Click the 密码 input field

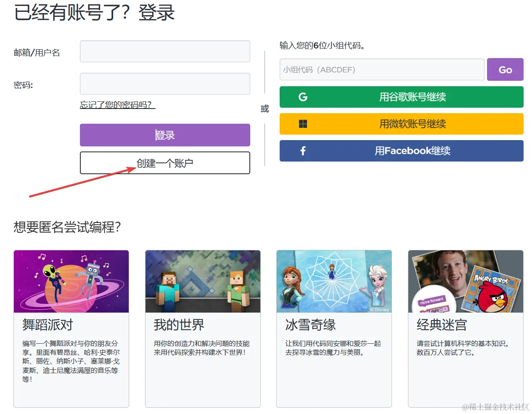[165, 83]
